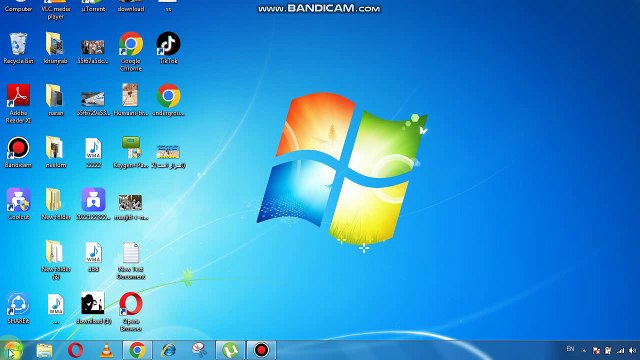640x360 pixels.
Task: Open the Action Center flag icon
Action: click(x=596, y=351)
